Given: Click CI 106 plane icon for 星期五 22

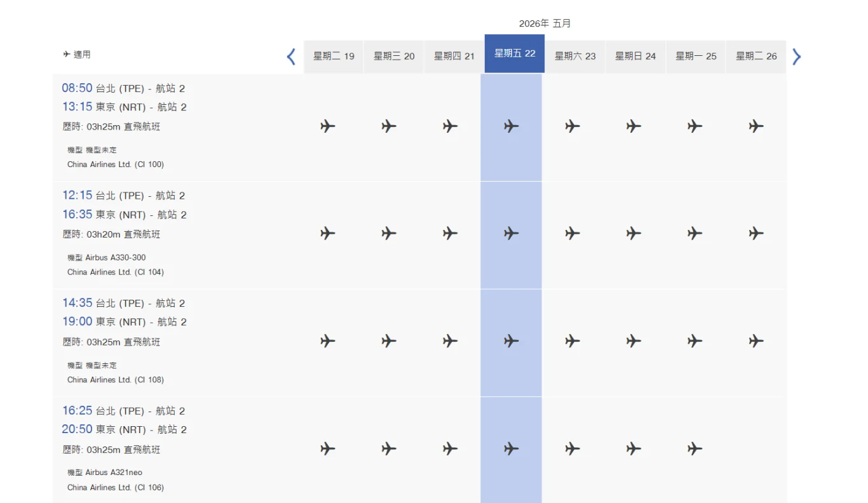Looking at the screenshot, I should [512, 449].
